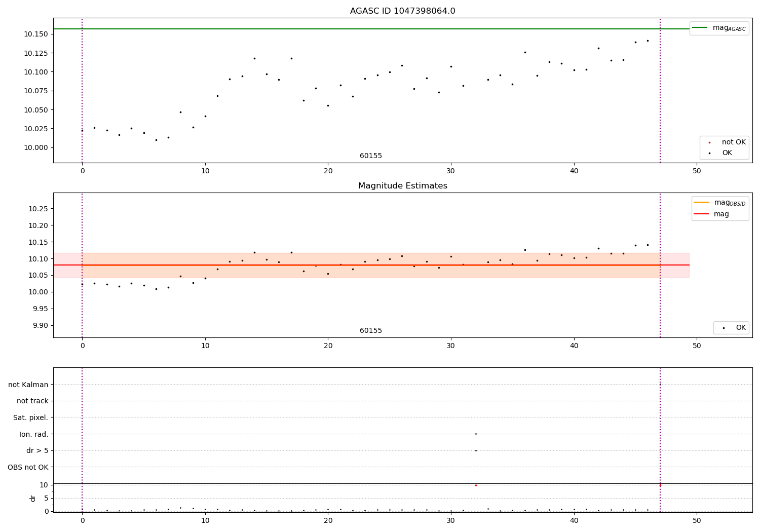Click the 'not Kalman' y-axis label
760x532 pixels.
(x=28, y=385)
